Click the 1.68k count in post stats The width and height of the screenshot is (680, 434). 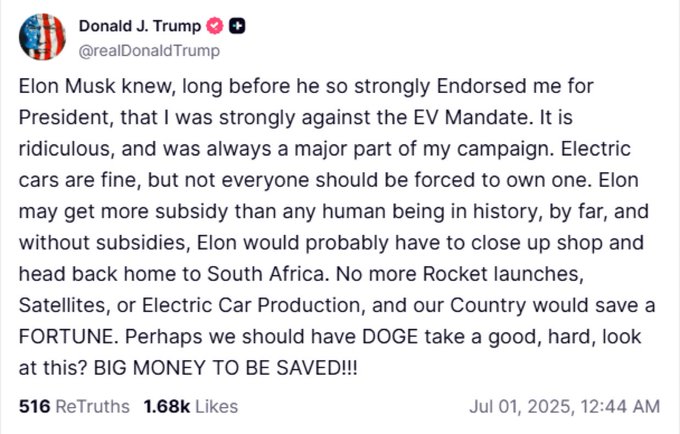click(x=166, y=407)
